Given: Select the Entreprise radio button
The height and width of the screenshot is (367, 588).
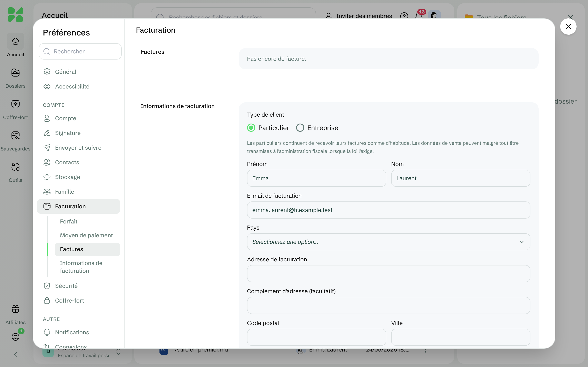Looking at the screenshot, I should tap(300, 128).
